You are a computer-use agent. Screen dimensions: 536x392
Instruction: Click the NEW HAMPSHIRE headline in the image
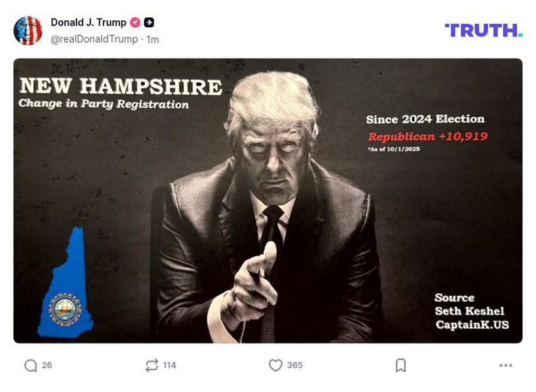click(x=121, y=87)
